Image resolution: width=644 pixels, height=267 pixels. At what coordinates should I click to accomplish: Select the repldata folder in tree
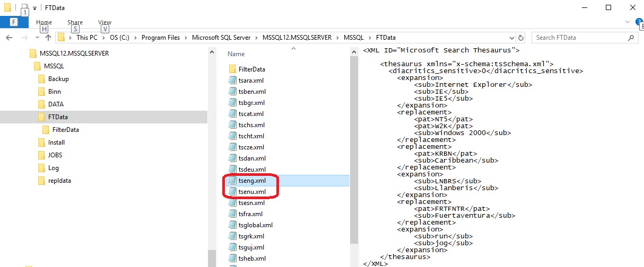click(59, 181)
